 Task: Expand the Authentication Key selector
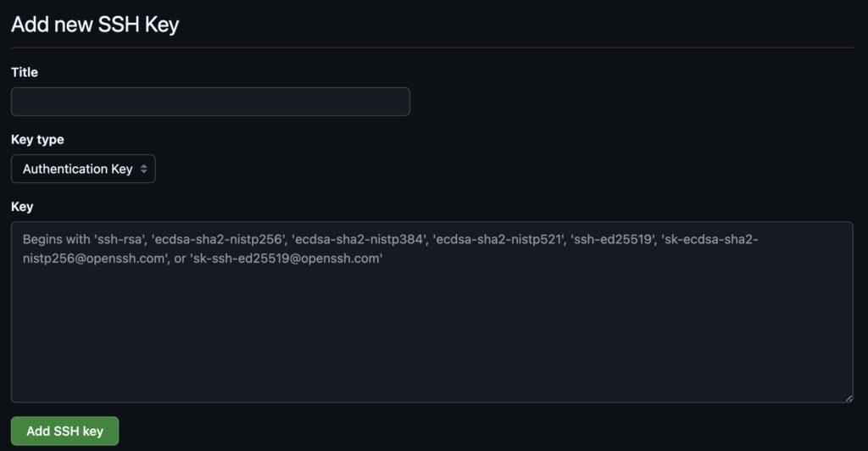[x=83, y=169]
